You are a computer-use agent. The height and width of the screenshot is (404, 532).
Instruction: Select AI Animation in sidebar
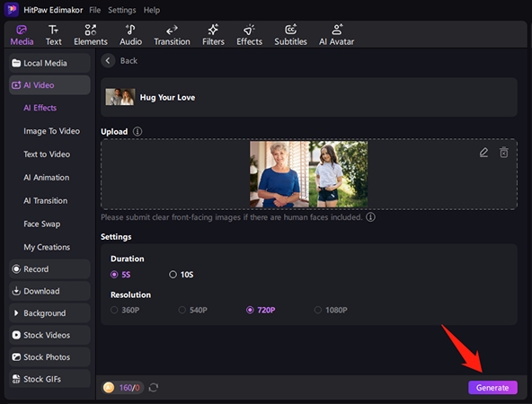click(46, 178)
